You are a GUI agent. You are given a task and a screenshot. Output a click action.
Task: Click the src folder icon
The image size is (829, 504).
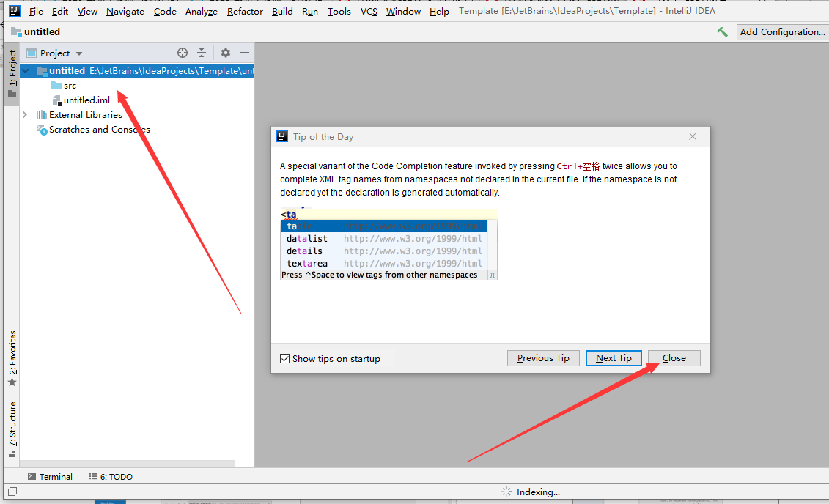click(56, 86)
